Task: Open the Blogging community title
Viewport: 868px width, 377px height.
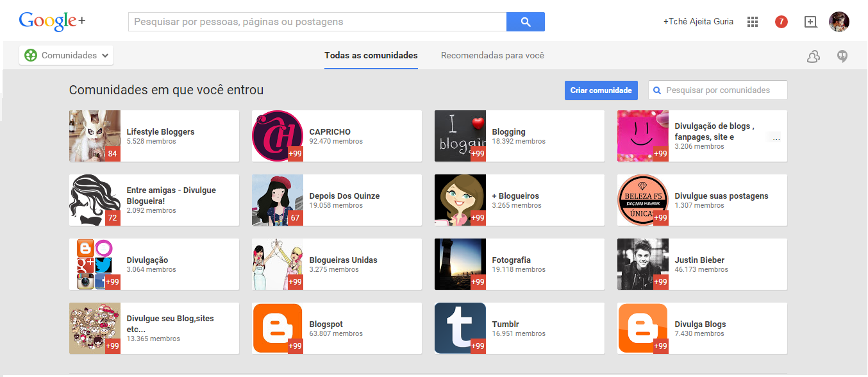Action: pyautogui.click(x=508, y=131)
